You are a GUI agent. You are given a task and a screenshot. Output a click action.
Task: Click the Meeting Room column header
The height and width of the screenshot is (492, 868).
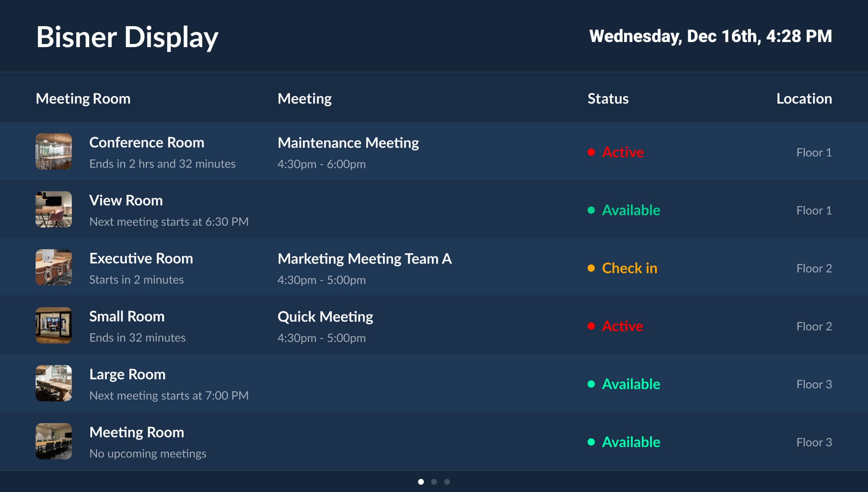click(x=83, y=98)
